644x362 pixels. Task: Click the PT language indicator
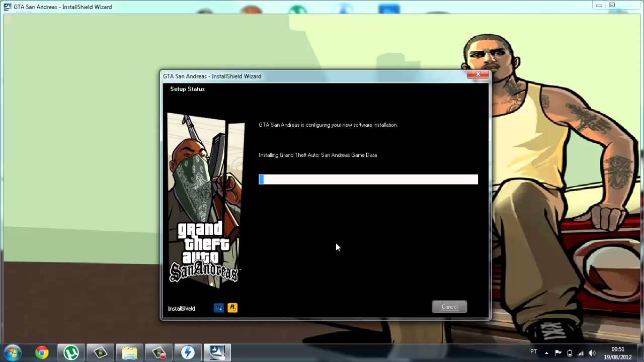tap(534, 351)
